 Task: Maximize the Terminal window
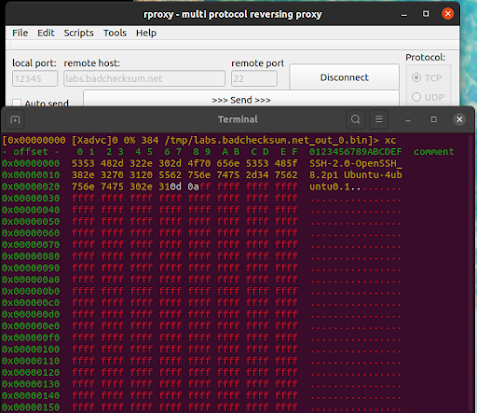tap(434, 119)
